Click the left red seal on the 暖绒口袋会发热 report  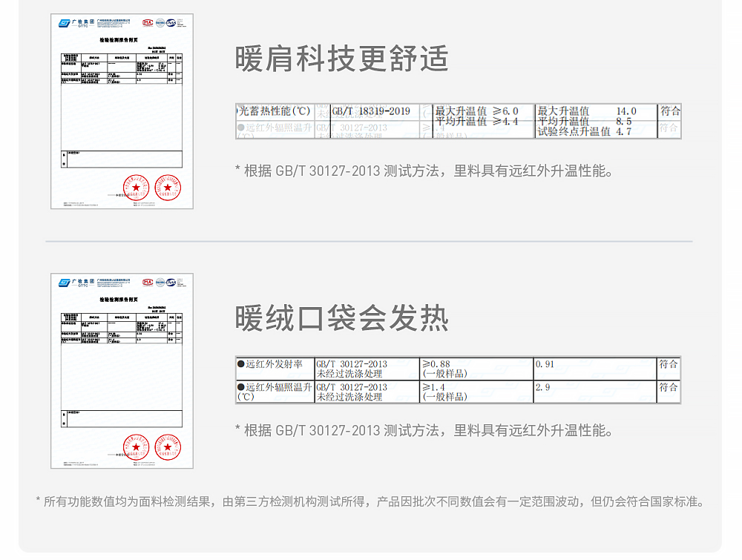coord(137,447)
